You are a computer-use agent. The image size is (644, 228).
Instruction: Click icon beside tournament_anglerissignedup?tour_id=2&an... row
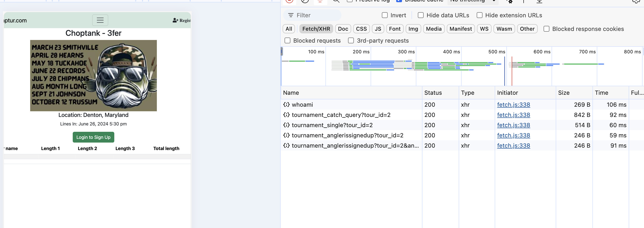[286, 146]
